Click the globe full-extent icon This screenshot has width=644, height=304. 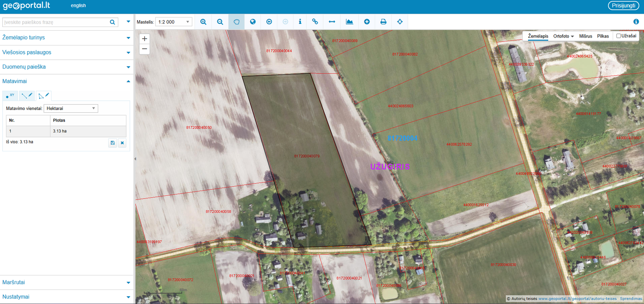click(253, 22)
